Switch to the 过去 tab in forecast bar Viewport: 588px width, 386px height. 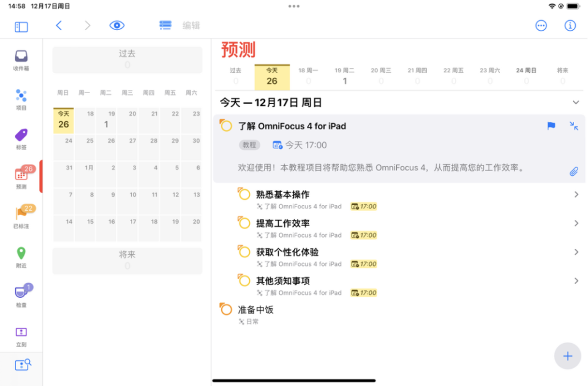(x=235, y=76)
